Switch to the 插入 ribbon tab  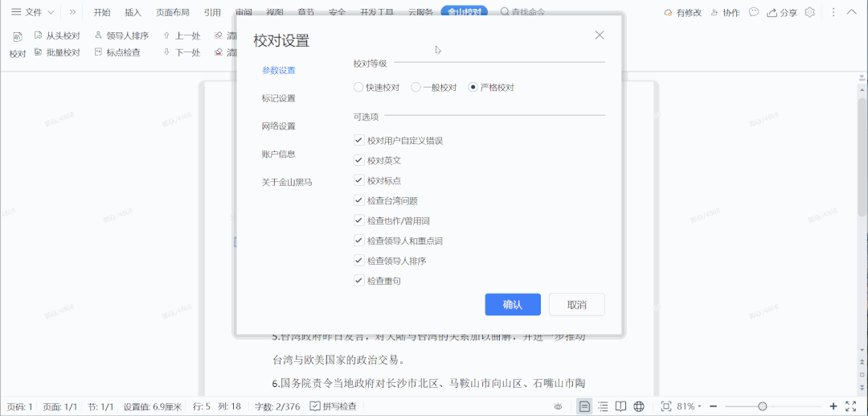(133, 12)
